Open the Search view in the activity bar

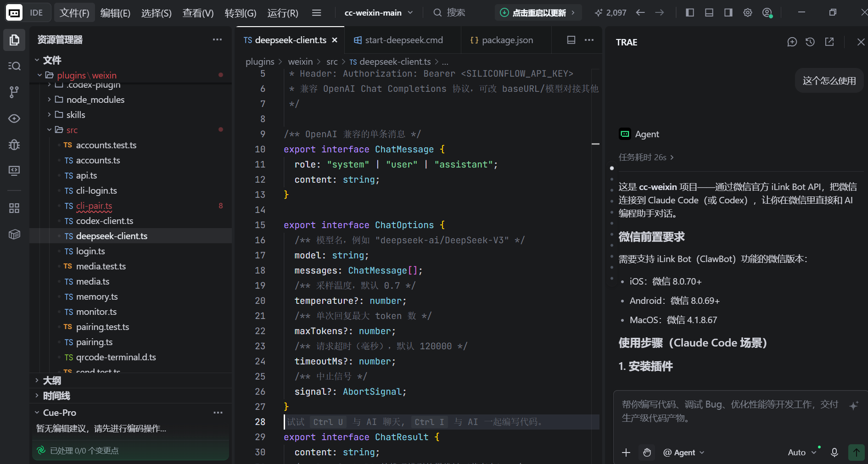point(14,66)
